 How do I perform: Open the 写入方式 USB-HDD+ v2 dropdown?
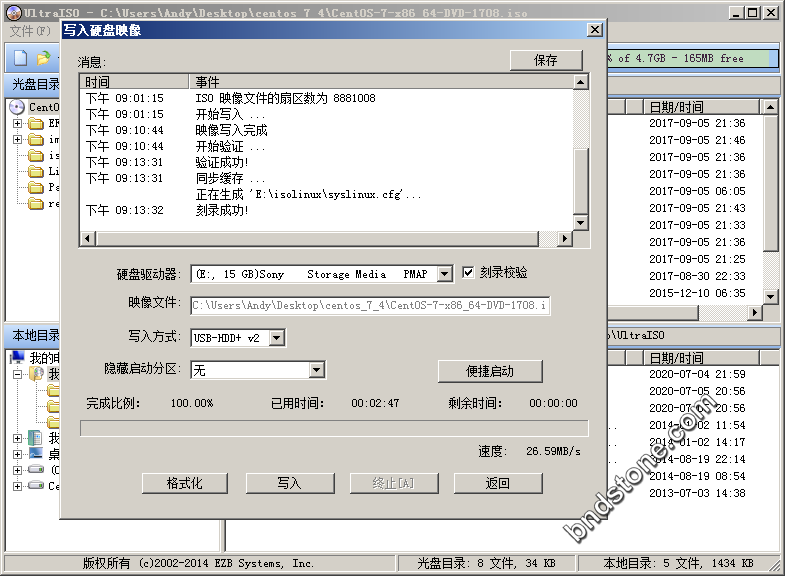click(x=276, y=338)
